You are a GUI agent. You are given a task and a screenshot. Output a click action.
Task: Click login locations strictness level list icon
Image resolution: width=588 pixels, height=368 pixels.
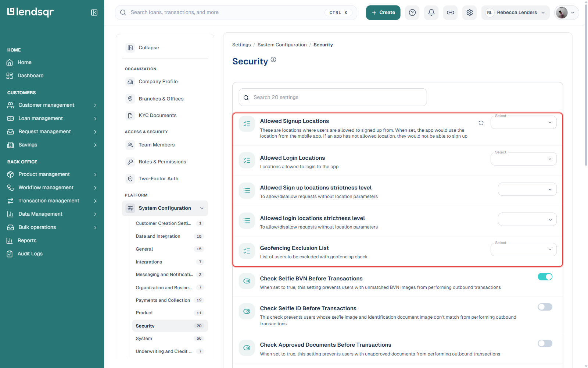247,221
